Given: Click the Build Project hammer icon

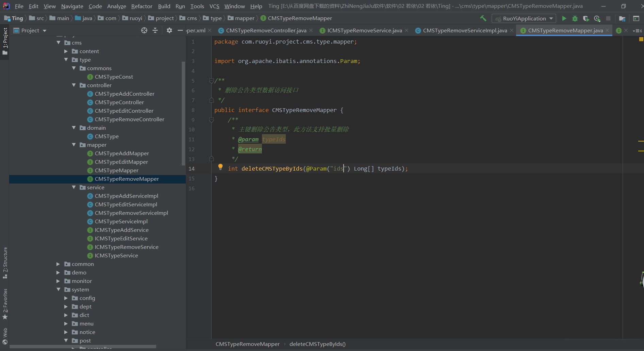Looking at the screenshot, I should [x=483, y=18].
